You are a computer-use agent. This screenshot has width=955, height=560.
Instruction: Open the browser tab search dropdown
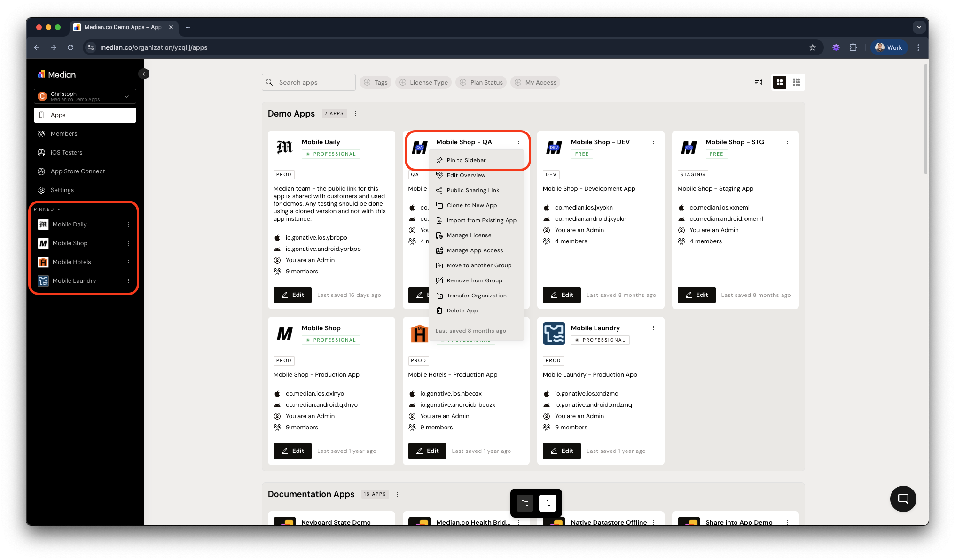pos(919,27)
